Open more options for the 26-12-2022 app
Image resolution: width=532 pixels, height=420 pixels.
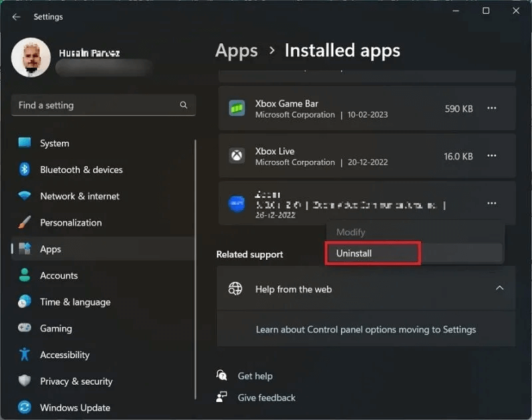(x=491, y=203)
